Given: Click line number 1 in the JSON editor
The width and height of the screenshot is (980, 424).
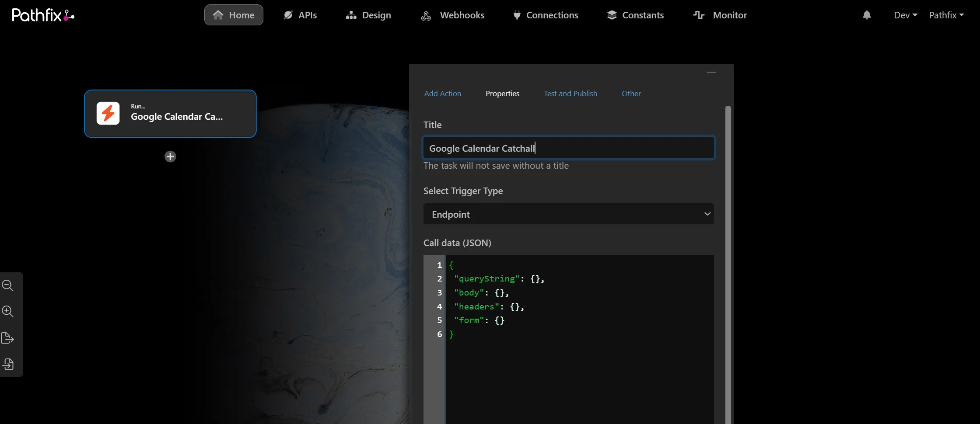Looking at the screenshot, I should point(439,265).
